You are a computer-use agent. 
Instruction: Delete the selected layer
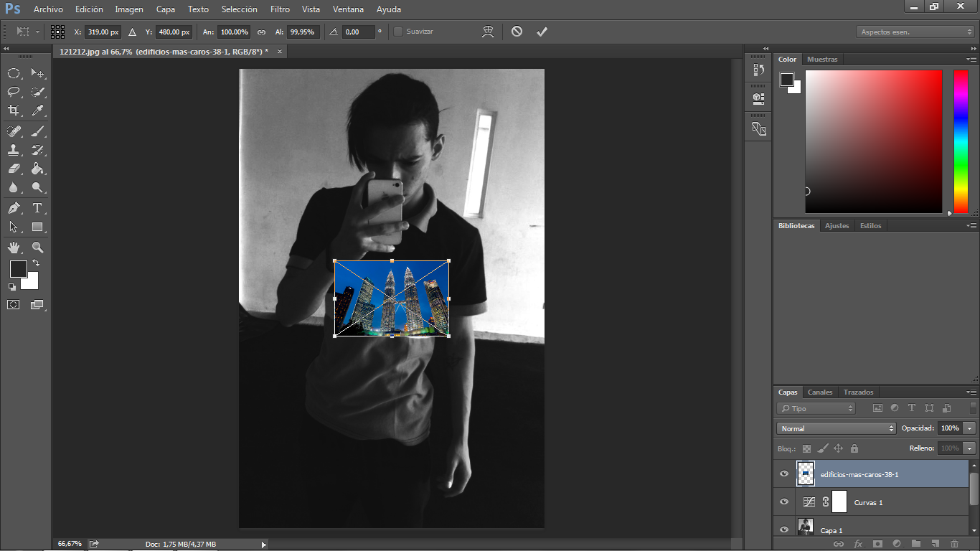click(954, 544)
